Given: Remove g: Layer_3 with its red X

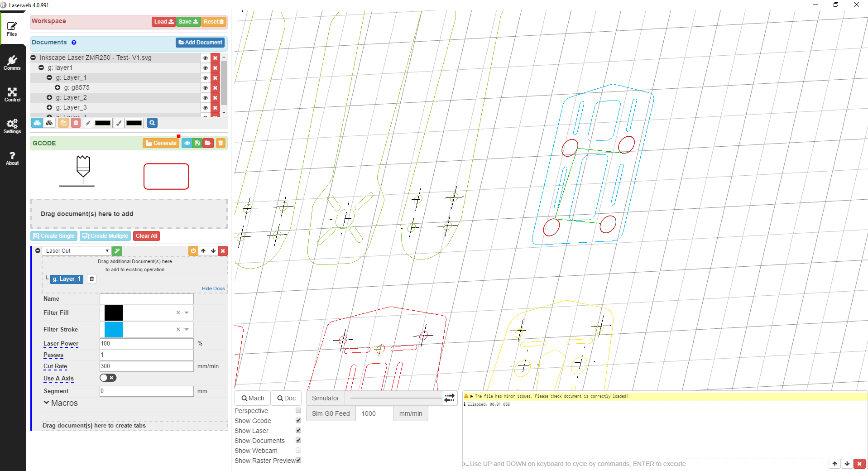Looking at the screenshot, I should coord(215,108).
